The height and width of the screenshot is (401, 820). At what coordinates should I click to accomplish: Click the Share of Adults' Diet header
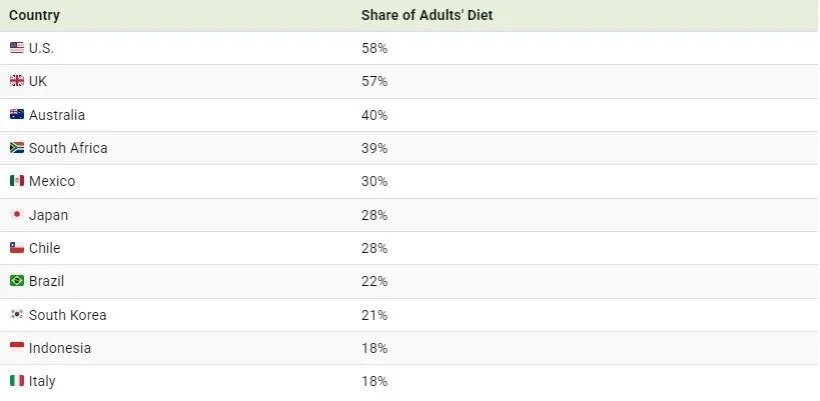click(x=427, y=15)
